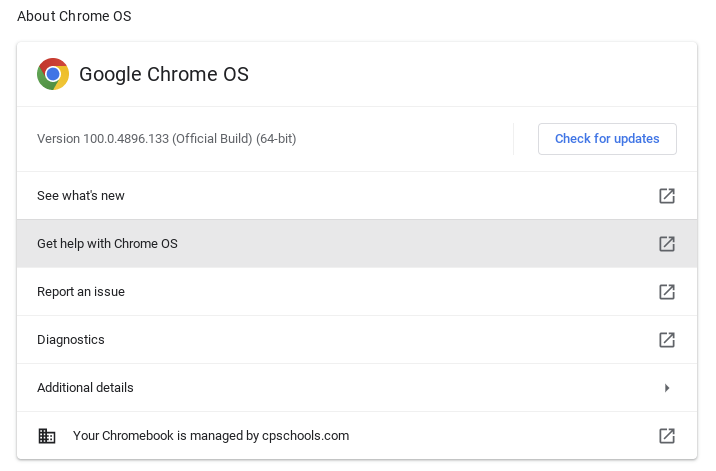Click the Google Chrome OS title

point(164,74)
